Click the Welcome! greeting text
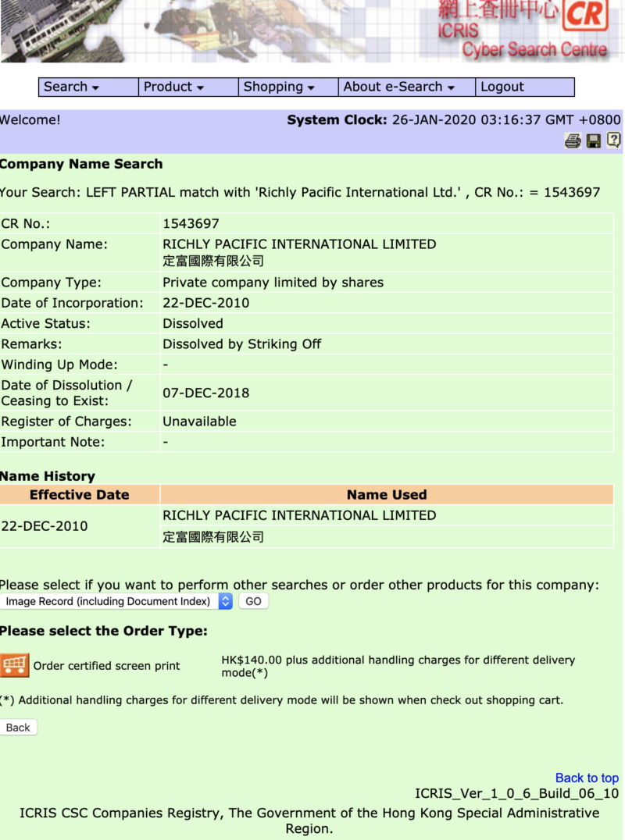The width and height of the screenshot is (625, 840). [30, 119]
